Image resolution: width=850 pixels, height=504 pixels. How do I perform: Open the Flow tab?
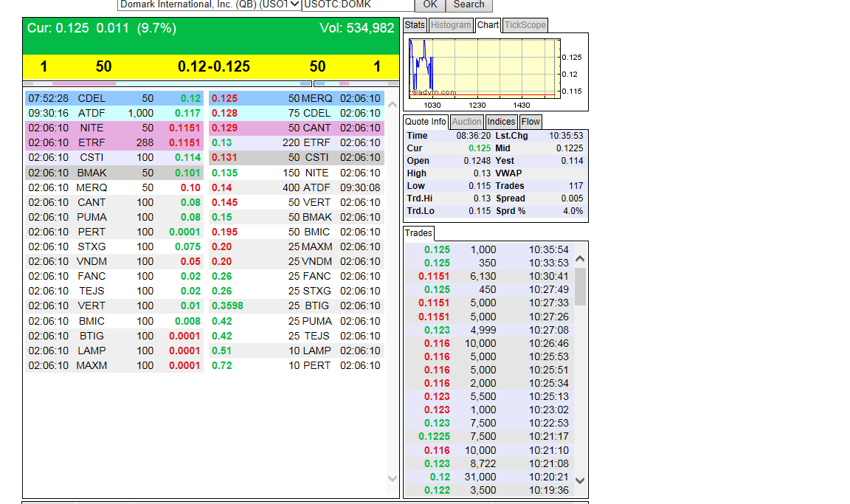tap(531, 122)
